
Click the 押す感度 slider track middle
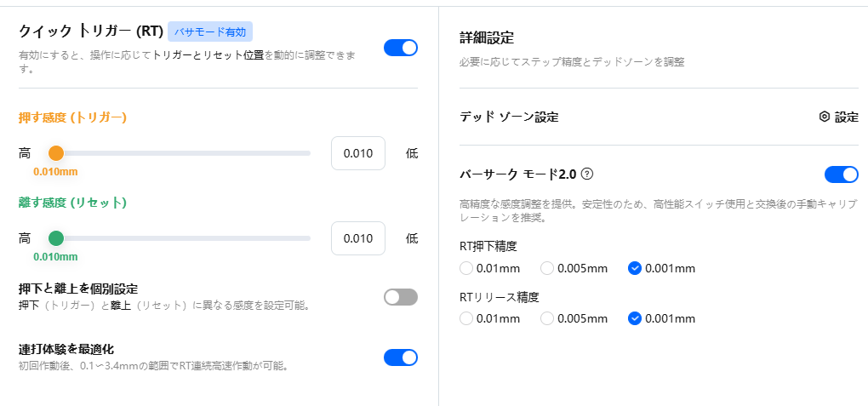[x=183, y=153]
